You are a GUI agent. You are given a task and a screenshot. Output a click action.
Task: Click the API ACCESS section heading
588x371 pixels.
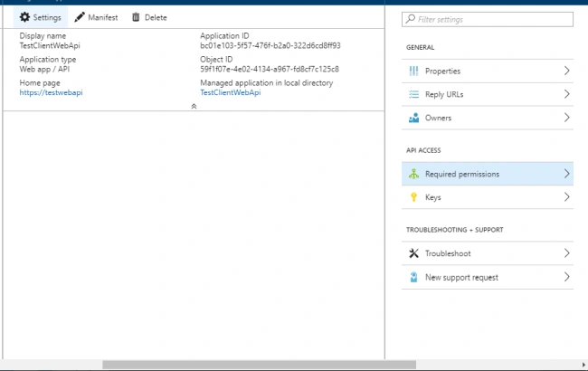pyautogui.click(x=423, y=150)
